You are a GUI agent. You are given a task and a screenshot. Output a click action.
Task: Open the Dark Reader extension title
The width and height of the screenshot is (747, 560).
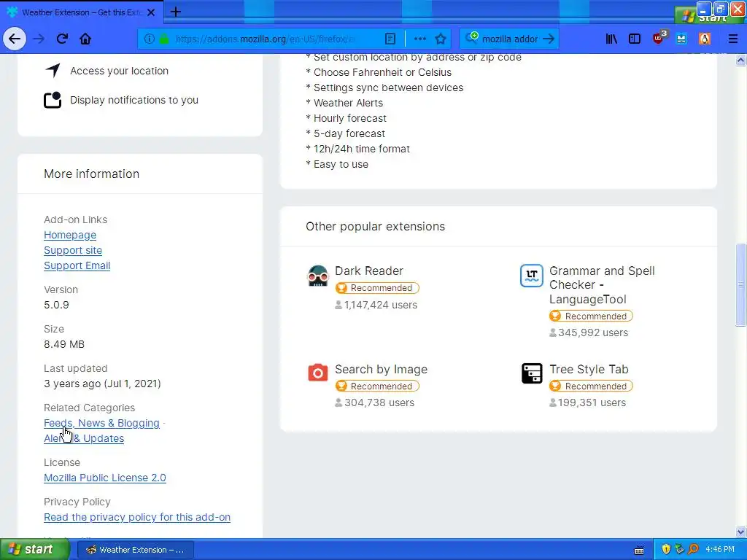click(x=368, y=271)
